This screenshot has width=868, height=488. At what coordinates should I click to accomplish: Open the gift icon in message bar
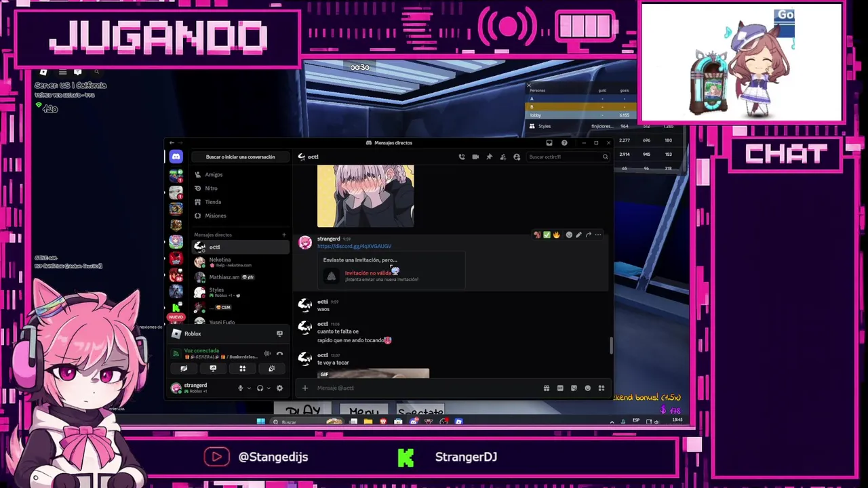click(x=547, y=388)
